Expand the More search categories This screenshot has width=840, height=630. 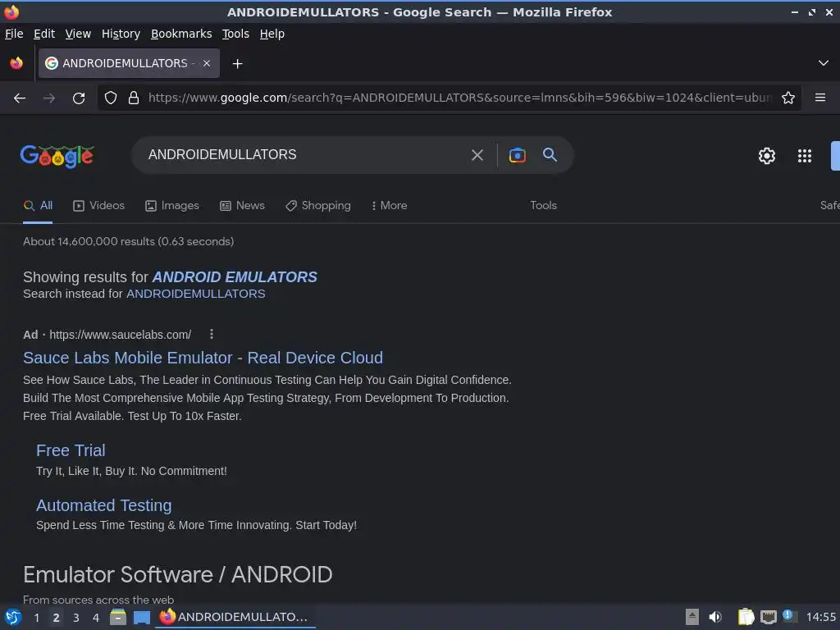[x=390, y=206]
